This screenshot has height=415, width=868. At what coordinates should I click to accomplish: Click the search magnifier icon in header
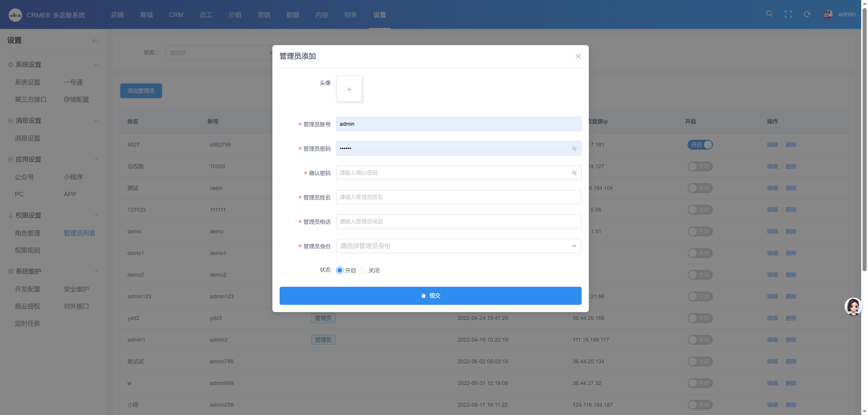769,14
